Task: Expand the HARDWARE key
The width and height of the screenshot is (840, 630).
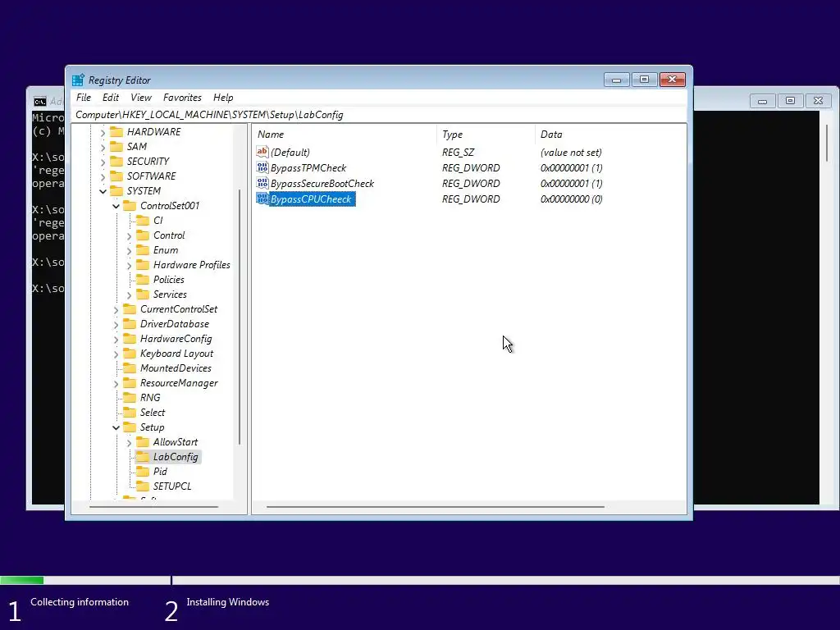Action: pos(103,132)
